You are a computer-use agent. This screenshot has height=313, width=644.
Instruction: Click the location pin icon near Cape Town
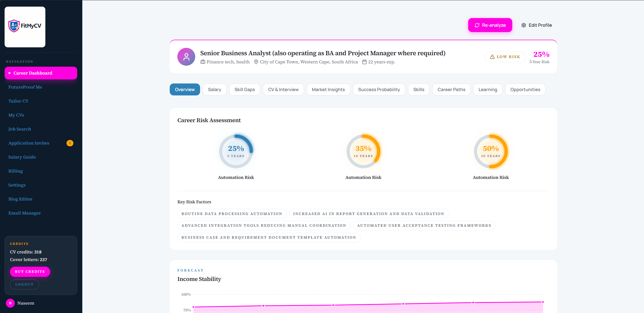tap(256, 62)
